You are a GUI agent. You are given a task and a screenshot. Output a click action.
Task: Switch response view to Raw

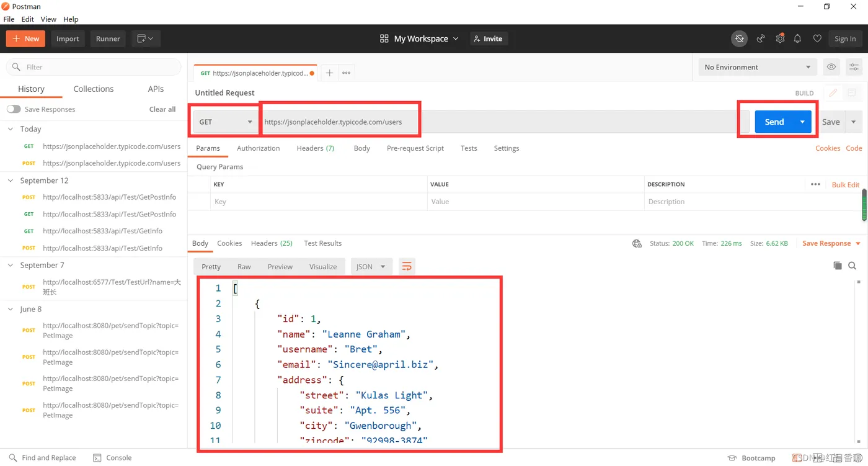click(x=244, y=266)
